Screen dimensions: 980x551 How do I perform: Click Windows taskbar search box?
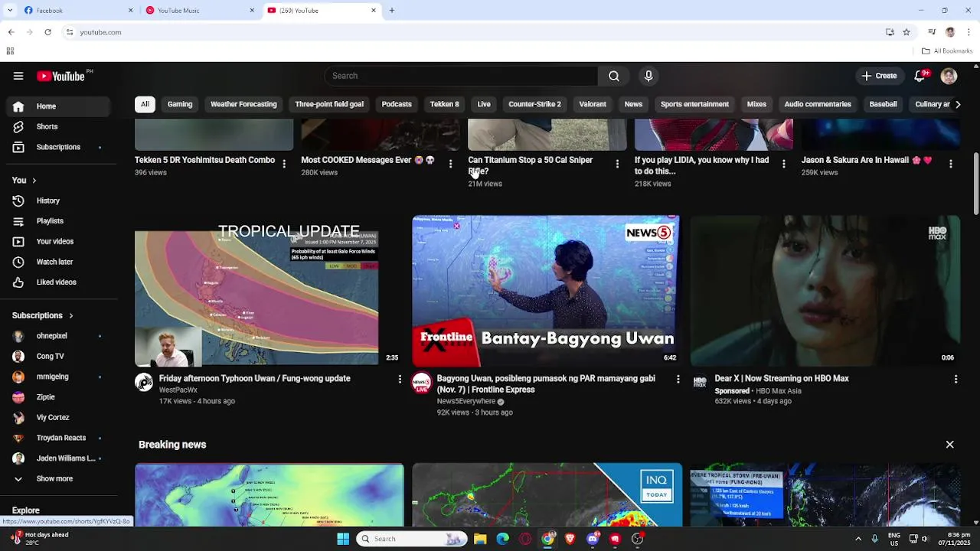tap(412, 539)
